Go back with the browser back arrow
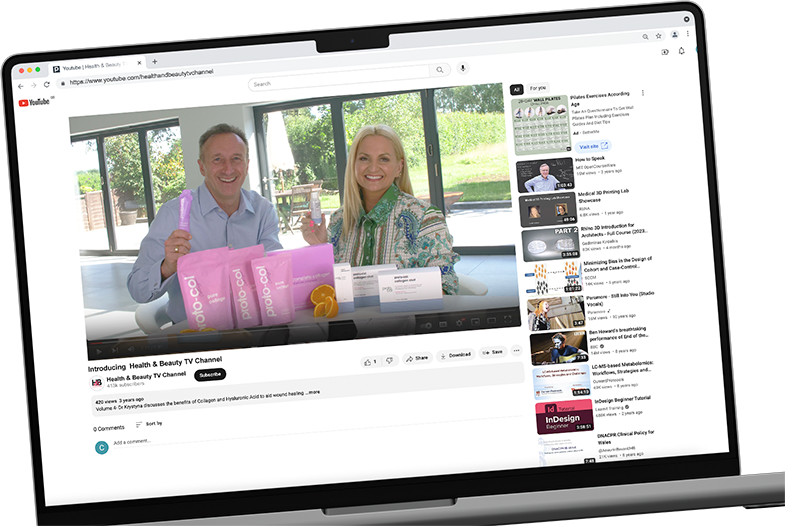The width and height of the screenshot is (785, 526). tap(21, 87)
